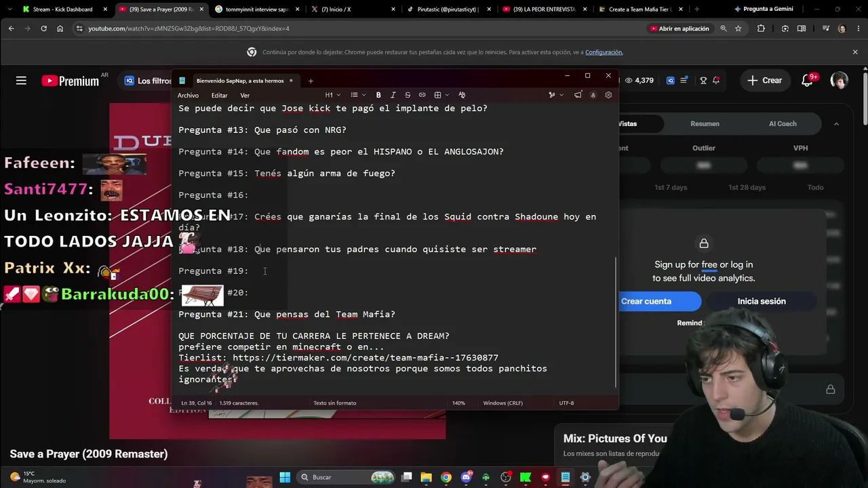Click the Chrome address bar URL
Image resolution: width=868 pixels, height=488 pixels.
pyautogui.click(x=189, y=28)
